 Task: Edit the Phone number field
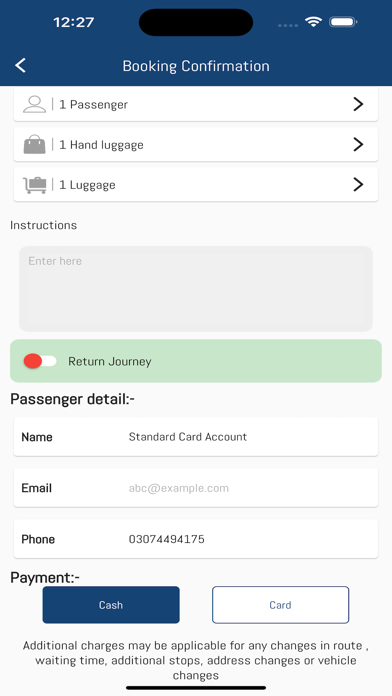click(x=196, y=539)
